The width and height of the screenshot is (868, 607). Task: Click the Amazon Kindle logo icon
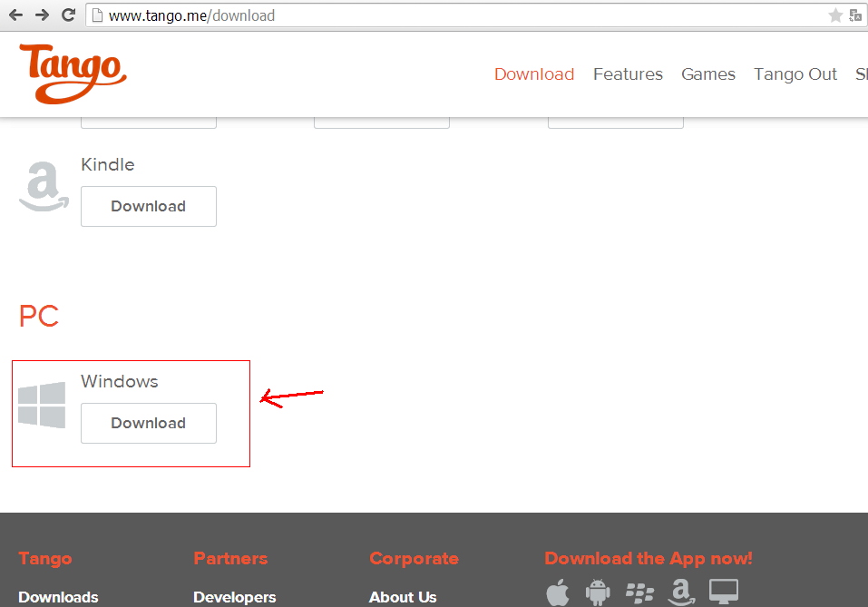coord(44,186)
